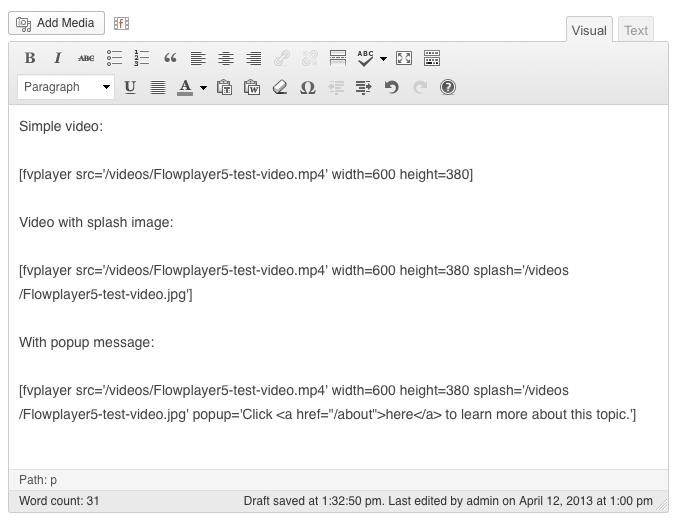Click the insert link chain icon
This screenshot has height=524, width=678.
[x=282, y=58]
